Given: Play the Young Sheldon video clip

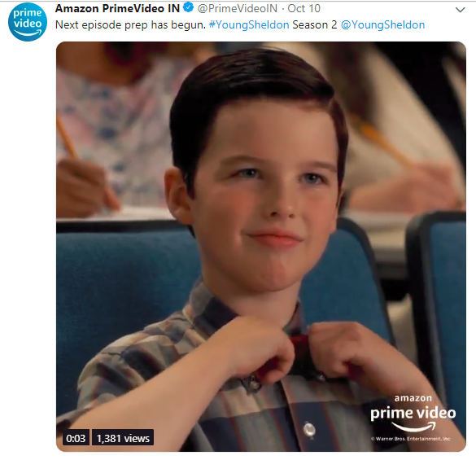Looking at the screenshot, I should tap(261, 247).
